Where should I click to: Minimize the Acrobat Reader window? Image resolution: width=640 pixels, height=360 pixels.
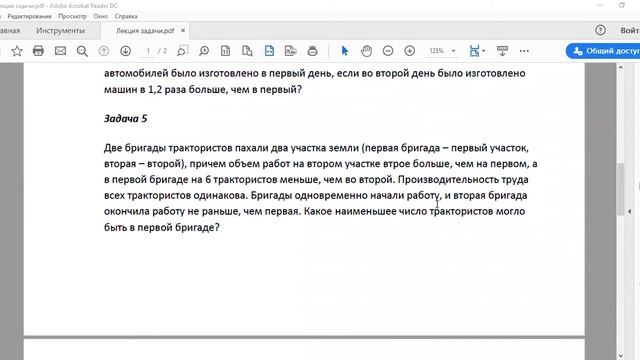coord(600,5)
